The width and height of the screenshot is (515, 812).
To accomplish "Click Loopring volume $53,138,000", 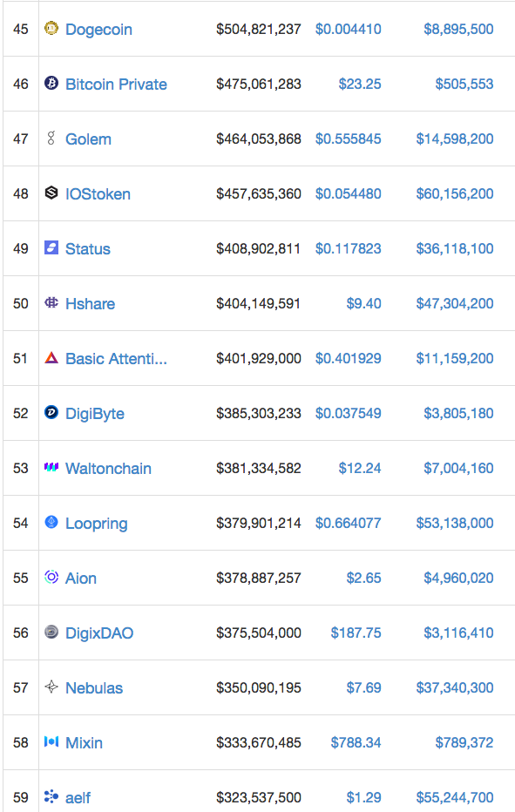I will coord(455,523).
